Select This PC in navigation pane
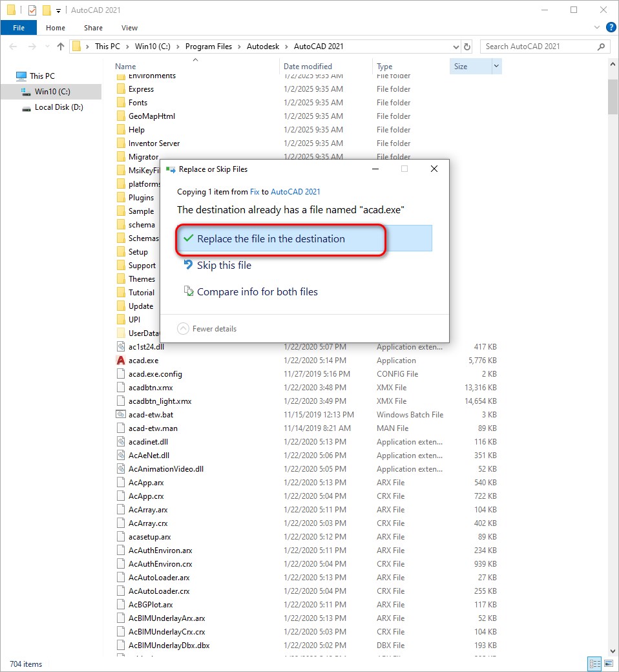The height and width of the screenshot is (672, 619). point(42,76)
